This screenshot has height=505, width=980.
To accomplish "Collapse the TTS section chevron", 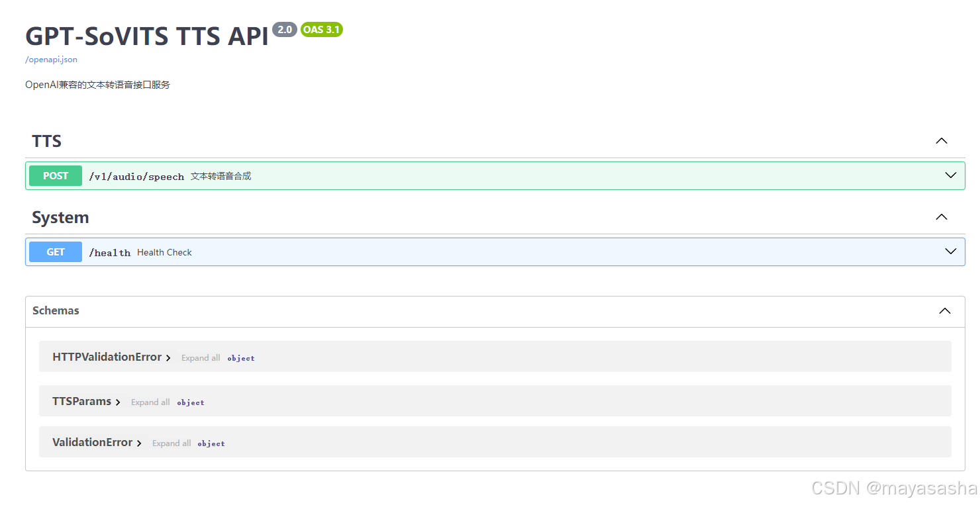I will click(942, 141).
